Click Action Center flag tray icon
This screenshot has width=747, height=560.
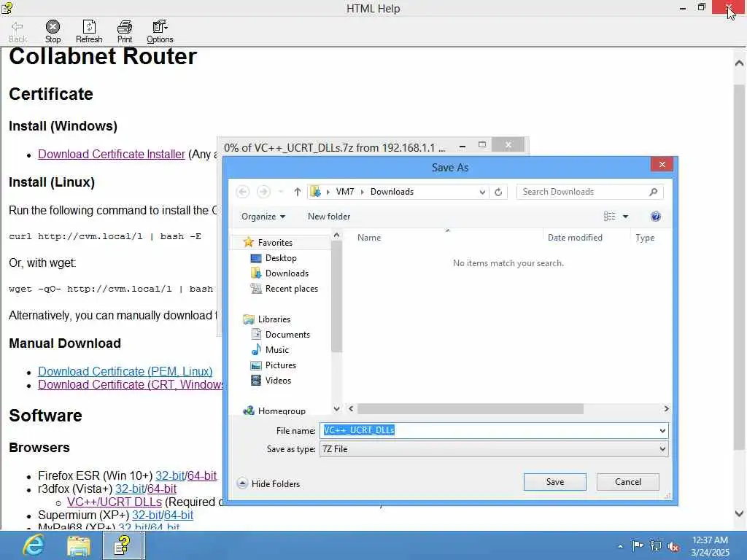(x=638, y=545)
